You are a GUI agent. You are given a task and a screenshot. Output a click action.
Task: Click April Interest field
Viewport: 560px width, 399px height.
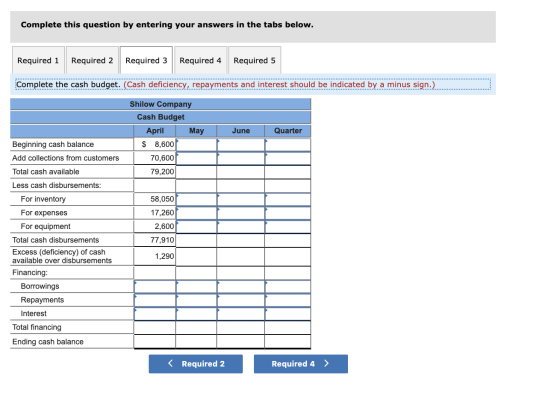point(155,314)
